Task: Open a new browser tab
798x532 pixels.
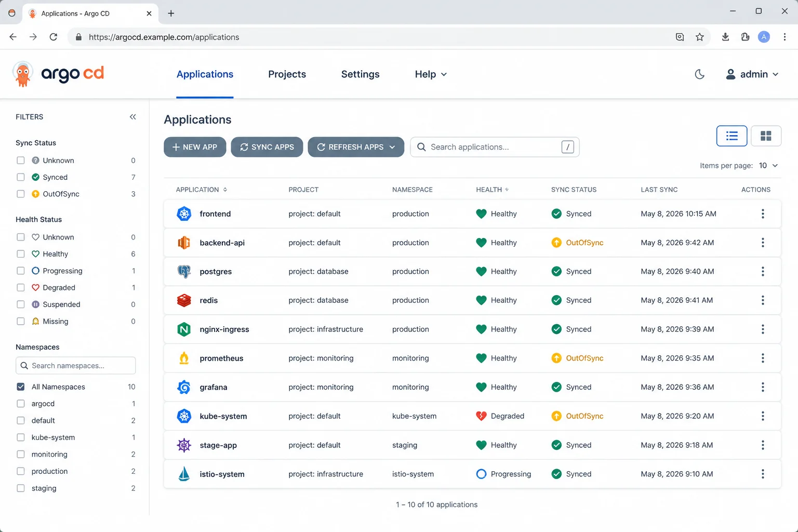Action: [x=171, y=14]
